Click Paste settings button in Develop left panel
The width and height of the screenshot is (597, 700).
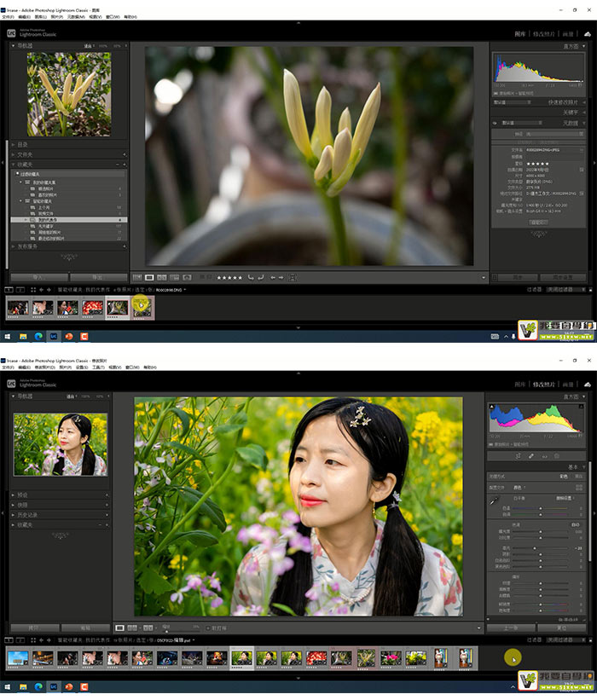point(86,628)
